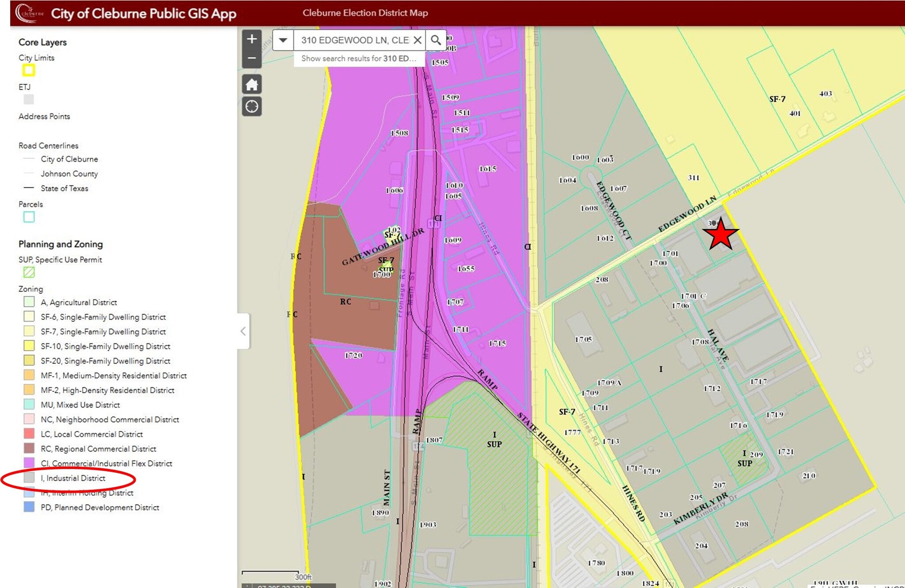
Task: Click the Planning and Zoning layer heading
Action: pos(61,244)
